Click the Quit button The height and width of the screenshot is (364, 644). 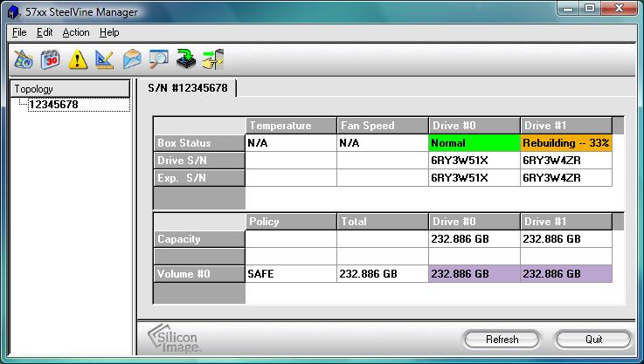click(593, 340)
